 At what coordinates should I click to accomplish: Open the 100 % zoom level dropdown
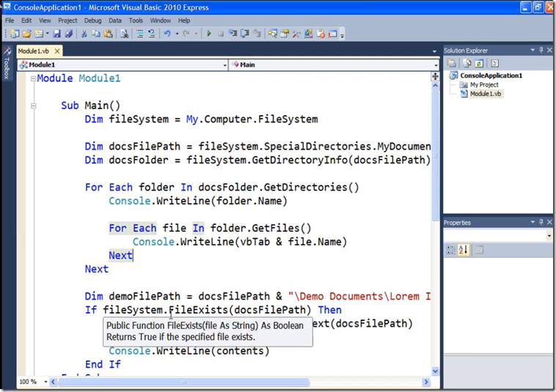[45, 382]
